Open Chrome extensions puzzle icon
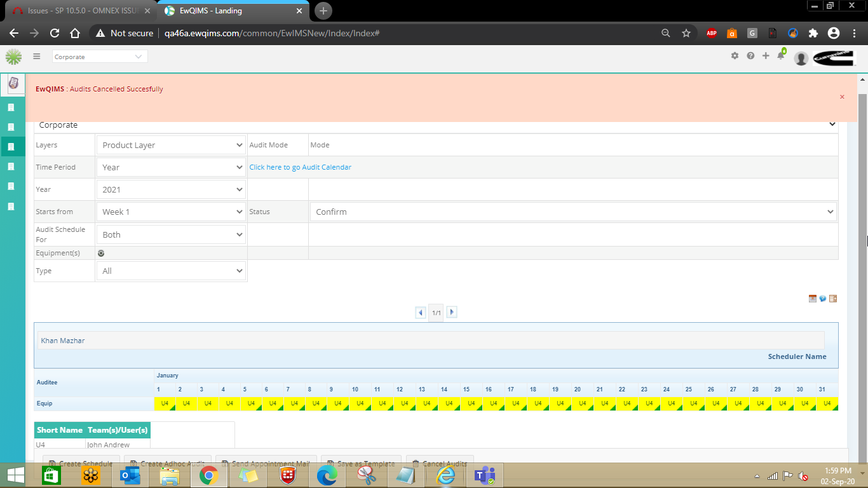 (x=813, y=33)
